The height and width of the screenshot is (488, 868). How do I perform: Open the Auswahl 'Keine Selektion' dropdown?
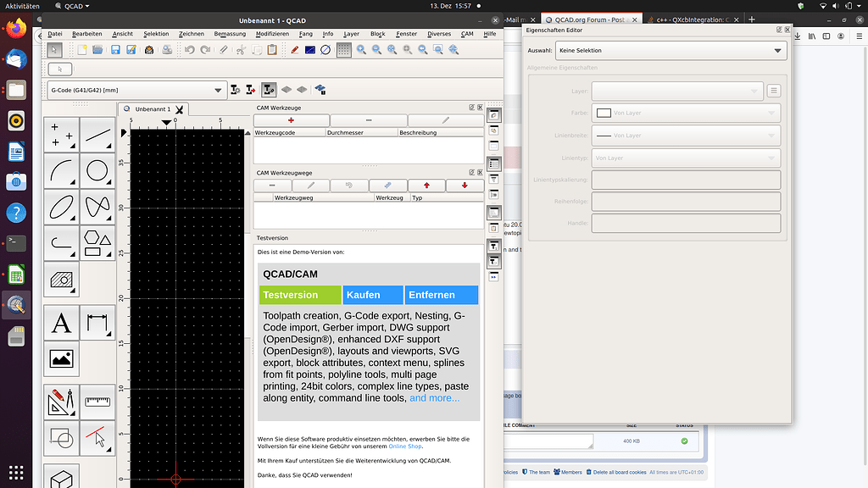670,50
